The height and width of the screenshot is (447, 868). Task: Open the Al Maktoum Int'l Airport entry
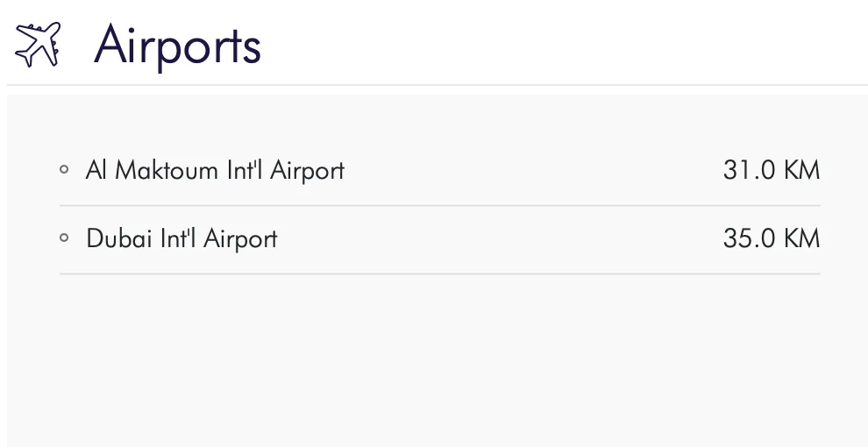point(215,170)
